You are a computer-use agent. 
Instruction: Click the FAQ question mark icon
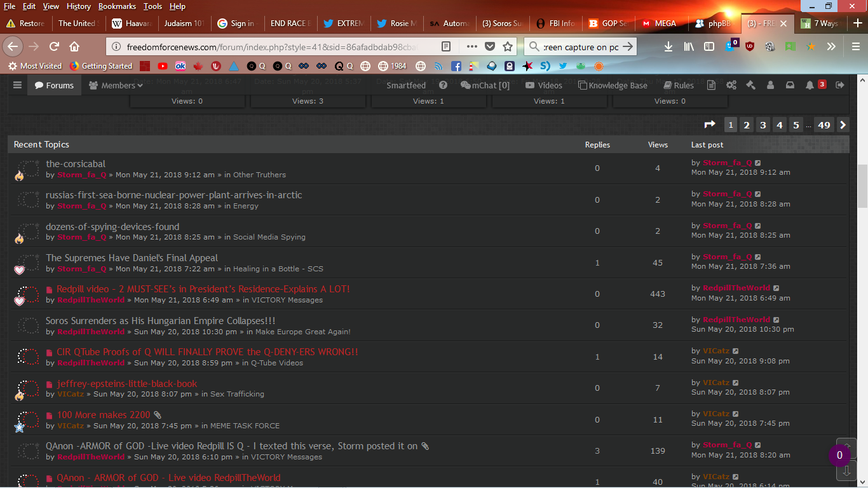point(443,85)
